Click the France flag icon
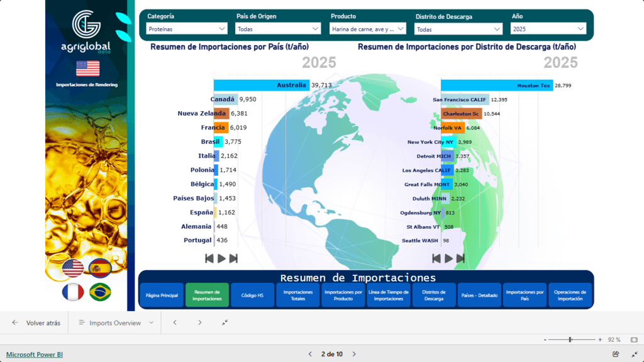 73,292
